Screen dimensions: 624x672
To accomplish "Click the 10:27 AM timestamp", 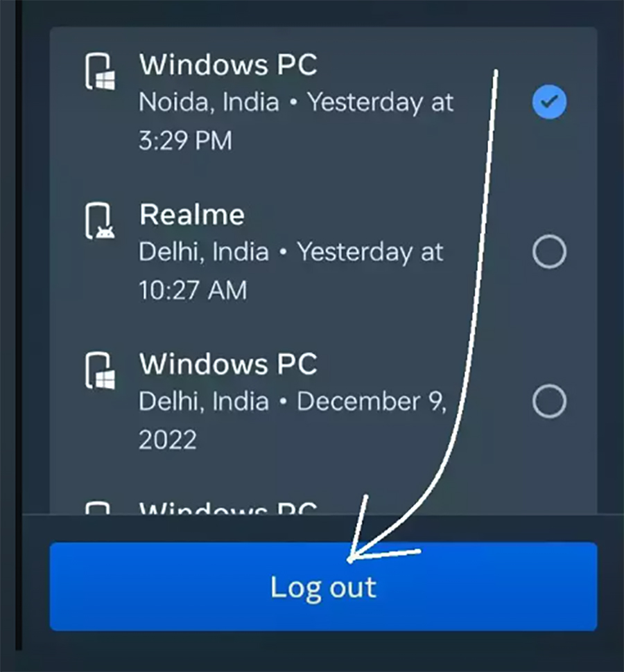I will point(193,290).
